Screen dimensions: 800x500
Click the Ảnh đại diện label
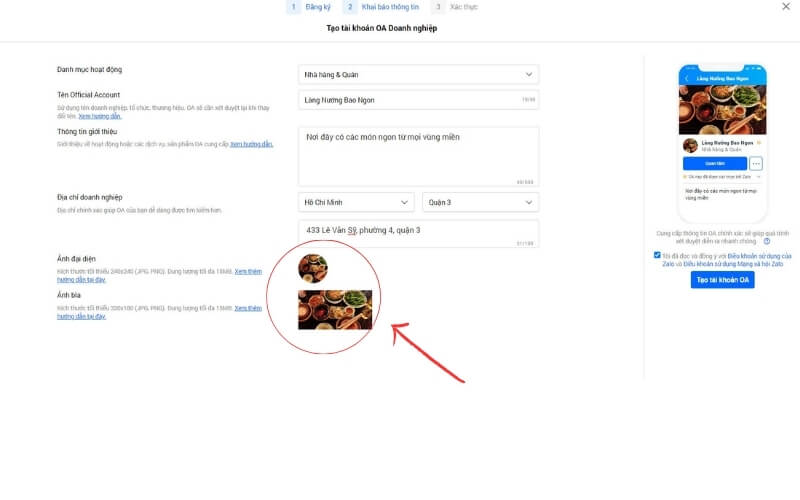pos(77,259)
